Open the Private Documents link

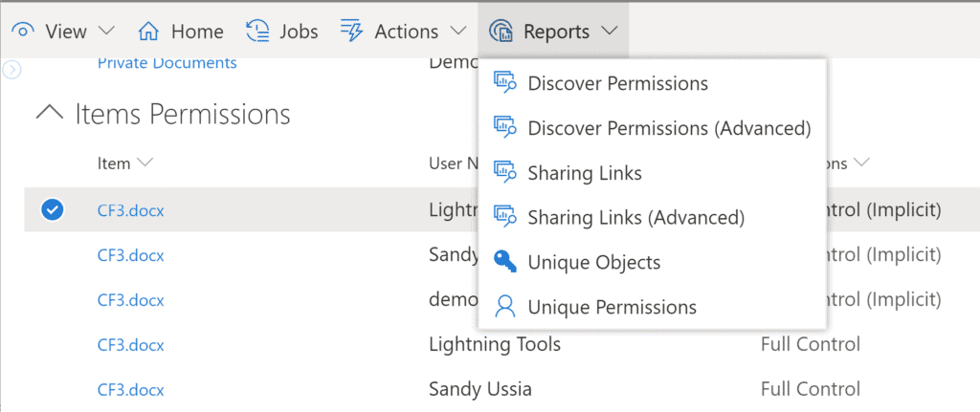tap(167, 63)
